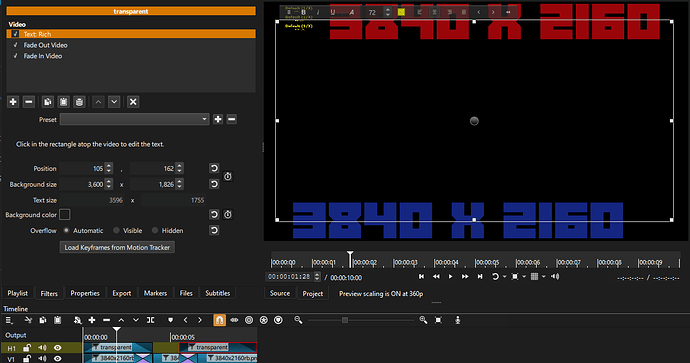Viewport: 690px width, 363px height.
Task: Enable keyframes for Background color
Action: coord(228,215)
